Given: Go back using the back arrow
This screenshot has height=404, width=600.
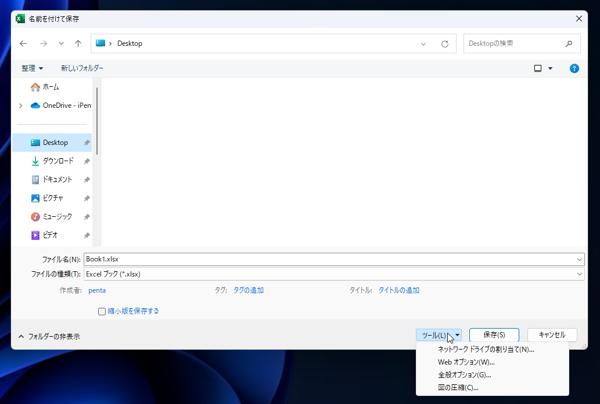Looking at the screenshot, I should click(x=23, y=44).
